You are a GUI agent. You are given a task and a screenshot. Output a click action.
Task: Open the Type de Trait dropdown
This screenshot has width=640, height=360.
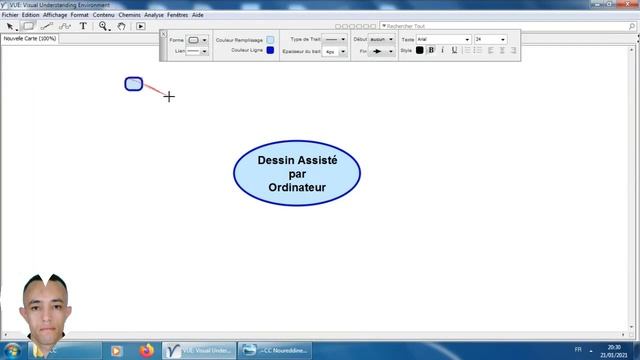point(334,40)
